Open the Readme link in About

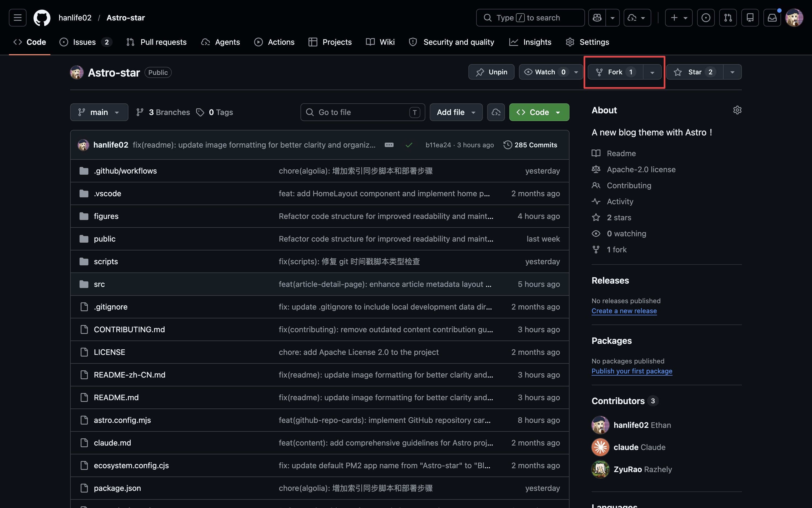621,153
